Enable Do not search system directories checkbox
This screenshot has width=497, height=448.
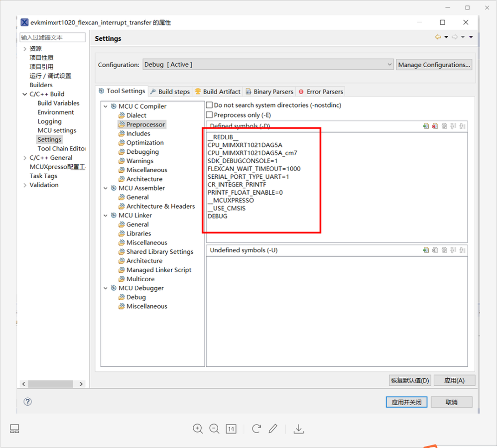coord(209,105)
